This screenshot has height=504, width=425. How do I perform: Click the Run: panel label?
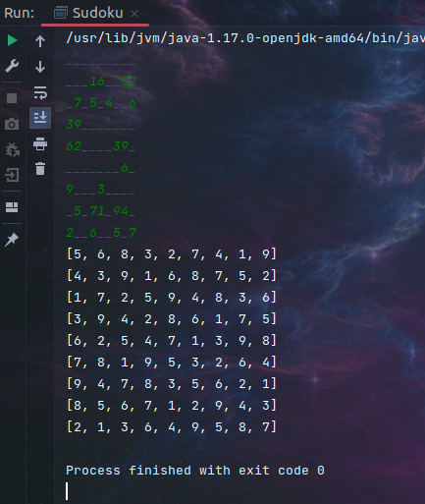click(20, 14)
